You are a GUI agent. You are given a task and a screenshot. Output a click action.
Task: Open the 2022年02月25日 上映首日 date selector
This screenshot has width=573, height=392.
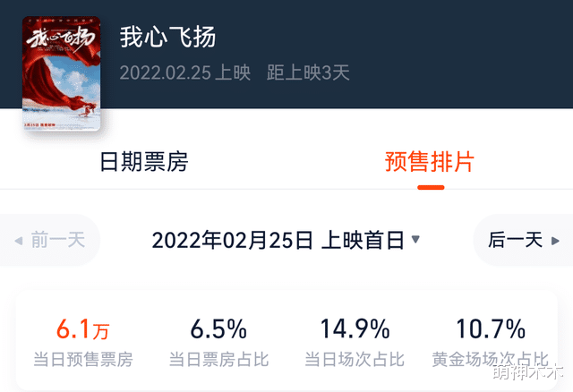coord(278,240)
